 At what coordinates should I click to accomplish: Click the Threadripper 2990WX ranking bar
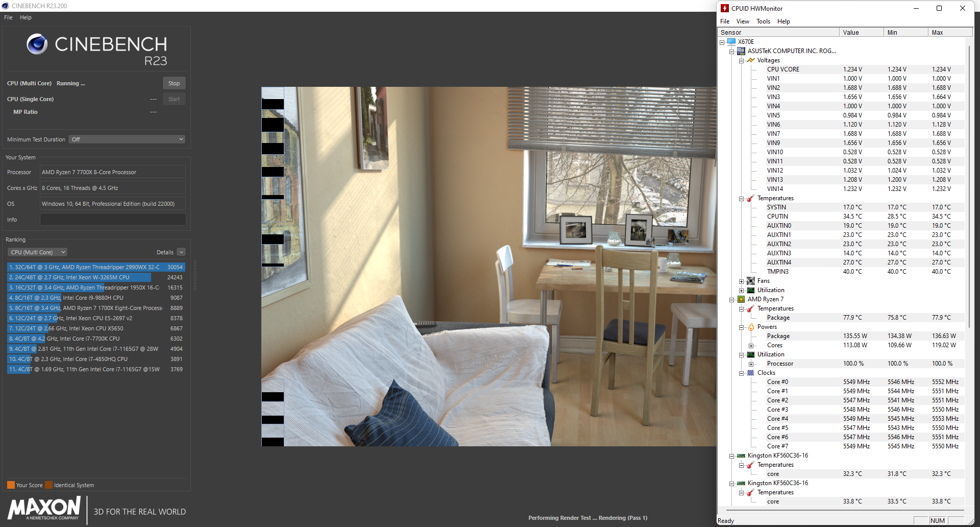click(x=95, y=267)
